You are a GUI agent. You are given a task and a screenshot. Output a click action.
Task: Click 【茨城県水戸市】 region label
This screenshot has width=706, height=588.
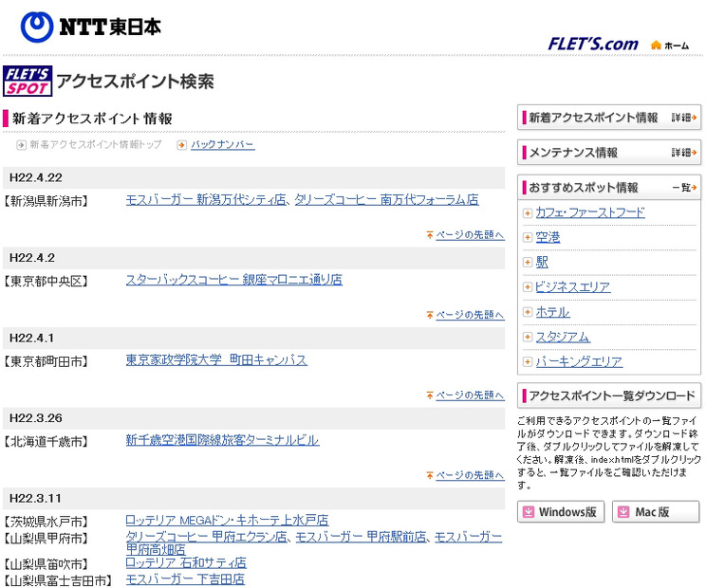point(46,522)
